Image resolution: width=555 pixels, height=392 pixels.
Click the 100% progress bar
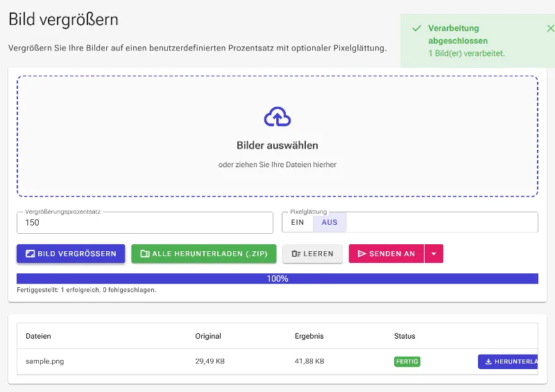pos(277,279)
